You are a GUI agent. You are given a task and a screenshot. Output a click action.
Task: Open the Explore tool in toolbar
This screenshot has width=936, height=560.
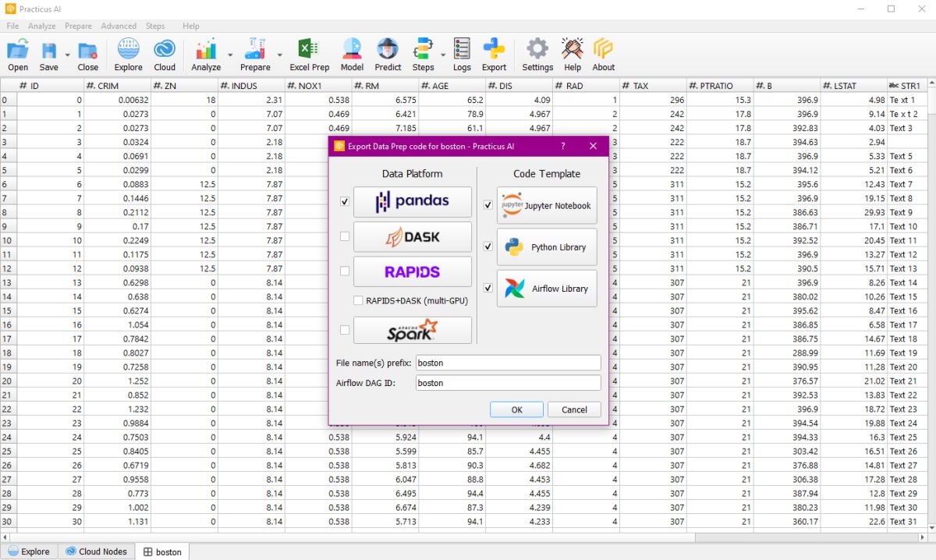tap(129, 55)
